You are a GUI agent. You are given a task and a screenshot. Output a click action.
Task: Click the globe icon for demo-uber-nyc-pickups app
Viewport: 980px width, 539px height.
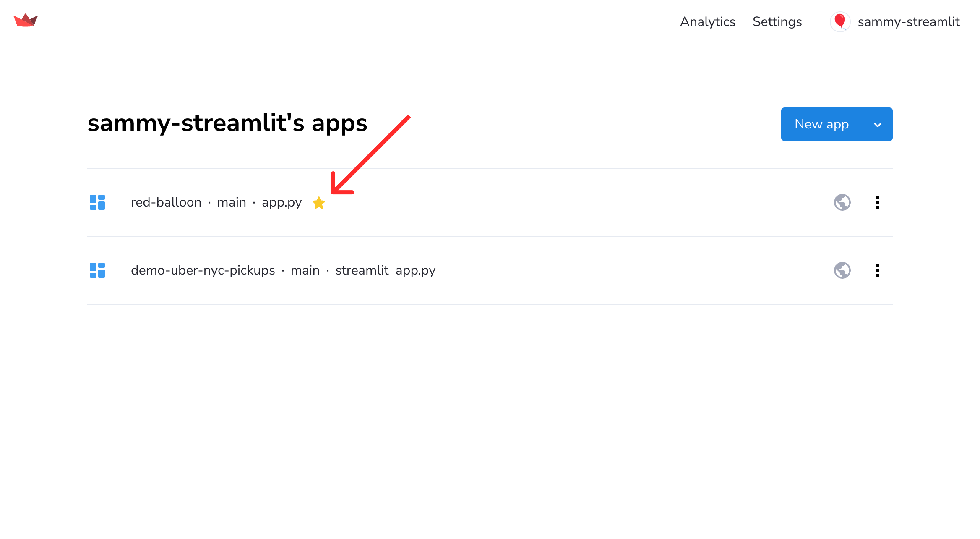click(x=842, y=269)
